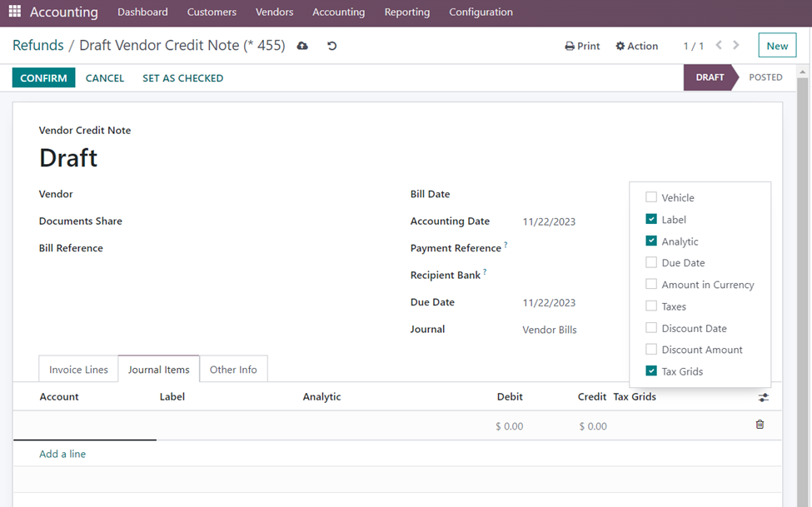Delete the journal item line trash icon

click(760, 425)
